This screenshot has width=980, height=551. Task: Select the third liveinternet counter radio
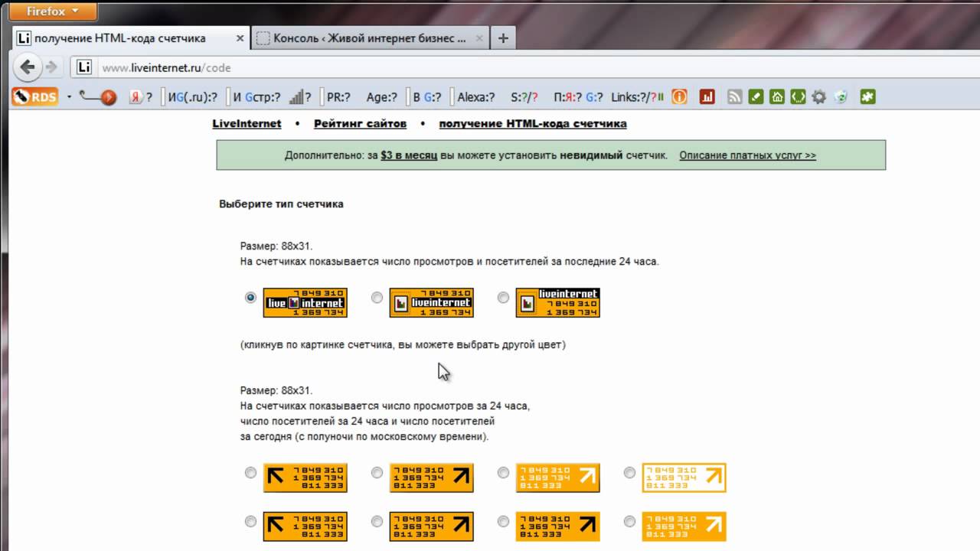pos(503,298)
